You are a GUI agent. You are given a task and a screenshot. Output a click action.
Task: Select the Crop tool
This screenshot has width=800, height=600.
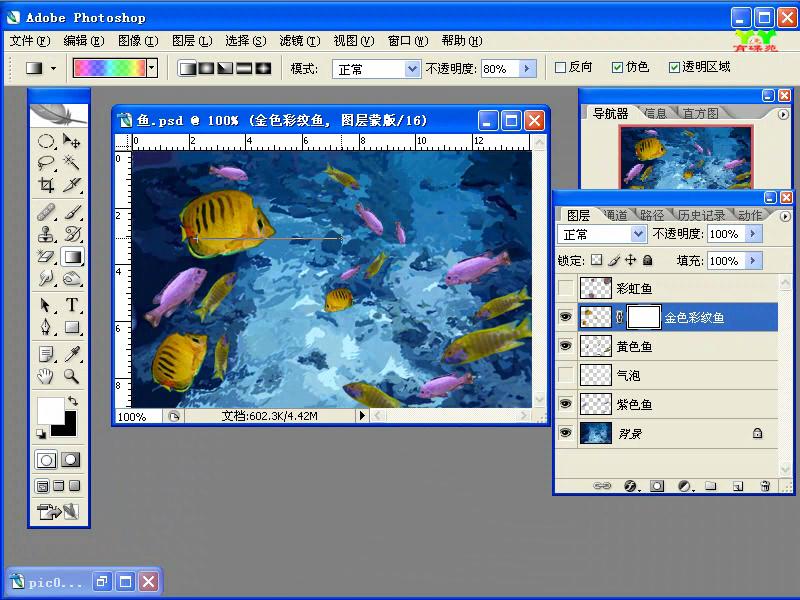pyautogui.click(x=46, y=184)
